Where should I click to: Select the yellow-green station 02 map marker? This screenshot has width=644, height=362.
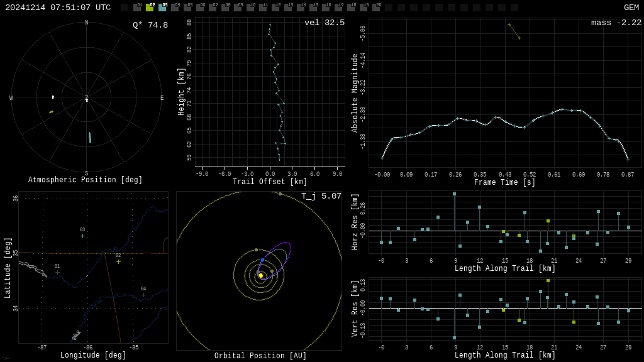click(118, 261)
